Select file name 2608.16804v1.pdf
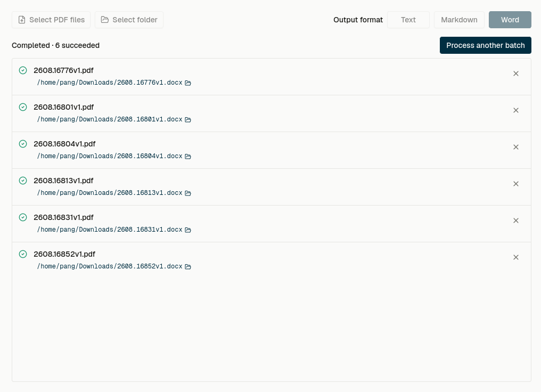The height and width of the screenshot is (392, 541). point(64,144)
